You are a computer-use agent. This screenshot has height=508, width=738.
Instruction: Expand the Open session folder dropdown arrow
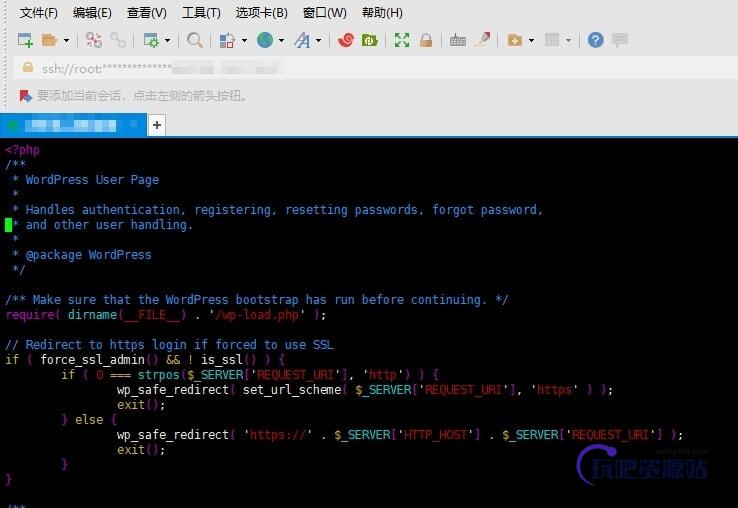[66, 40]
